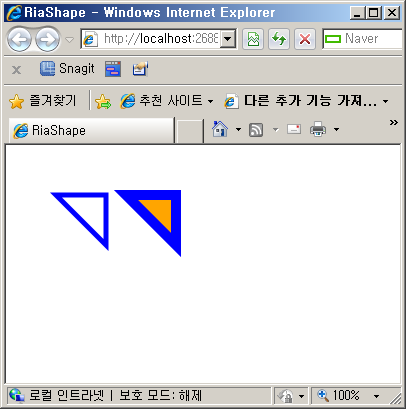The image size is (406, 409).
Task: Open the 추천 사이트 suggested sites link
Action: coord(167,101)
